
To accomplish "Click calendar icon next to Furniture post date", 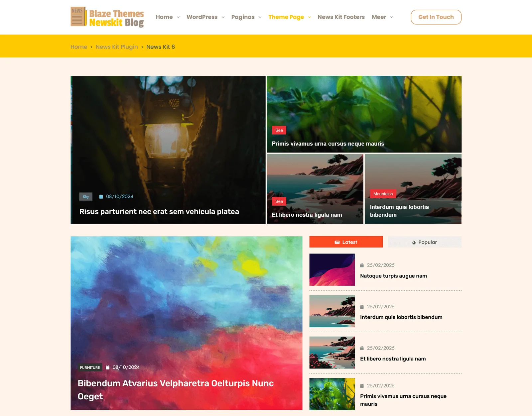I will pyautogui.click(x=107, y=367).
